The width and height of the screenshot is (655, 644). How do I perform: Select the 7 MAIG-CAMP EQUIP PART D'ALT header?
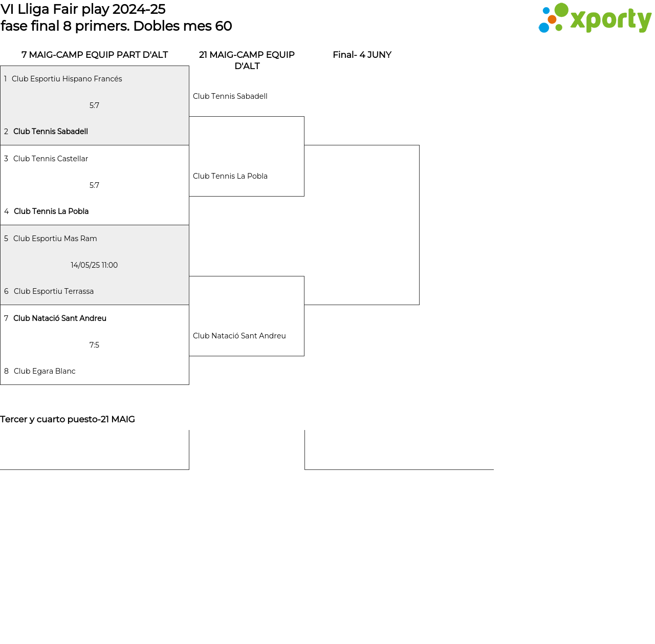tap(95, 55)
